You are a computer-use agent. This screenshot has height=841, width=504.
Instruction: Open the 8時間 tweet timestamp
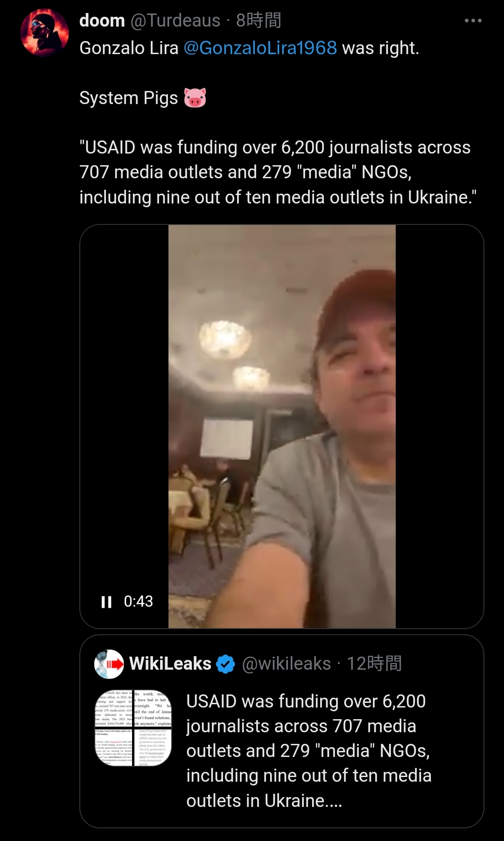coord(259,21)
